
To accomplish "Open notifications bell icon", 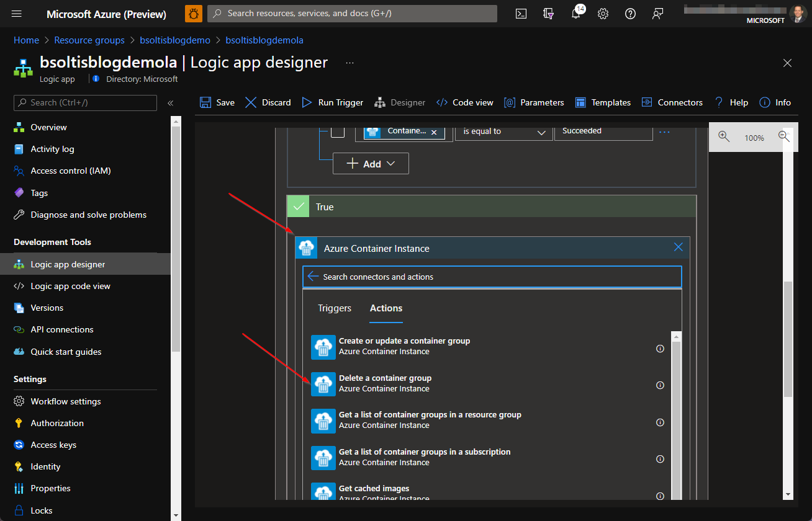I will click(x=576, y=14).
